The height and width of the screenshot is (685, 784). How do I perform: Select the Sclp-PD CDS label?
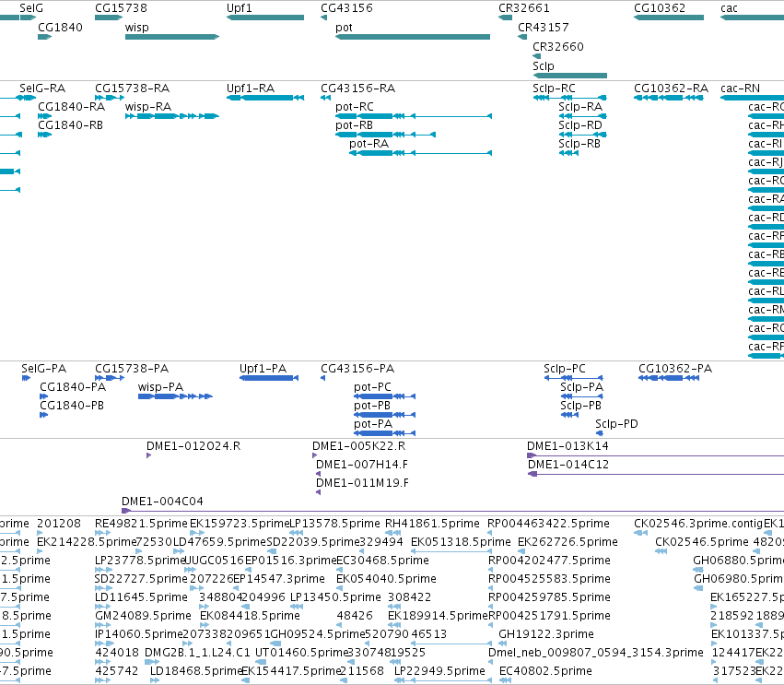pos(616,424)
